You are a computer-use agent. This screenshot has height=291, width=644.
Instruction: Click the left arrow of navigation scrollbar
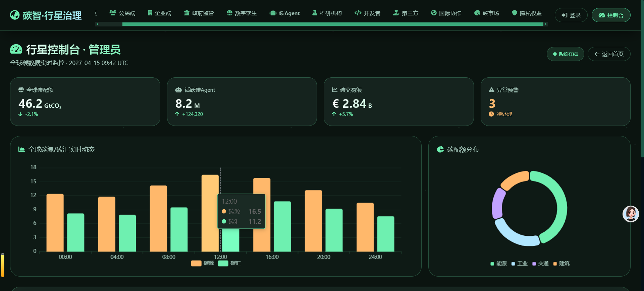pyautogui.click(x=97, y=24)
